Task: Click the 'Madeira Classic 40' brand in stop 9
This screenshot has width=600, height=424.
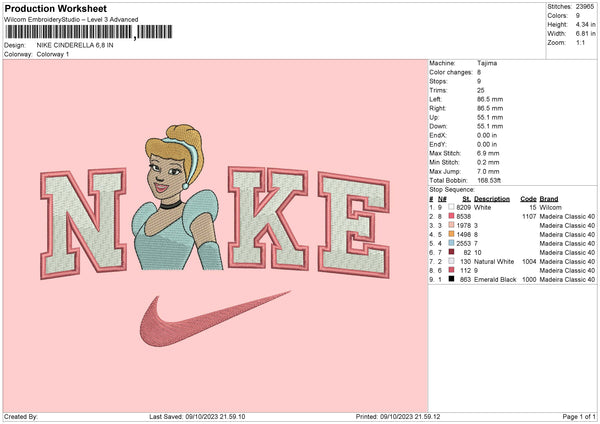Action: tap(567, 280)
